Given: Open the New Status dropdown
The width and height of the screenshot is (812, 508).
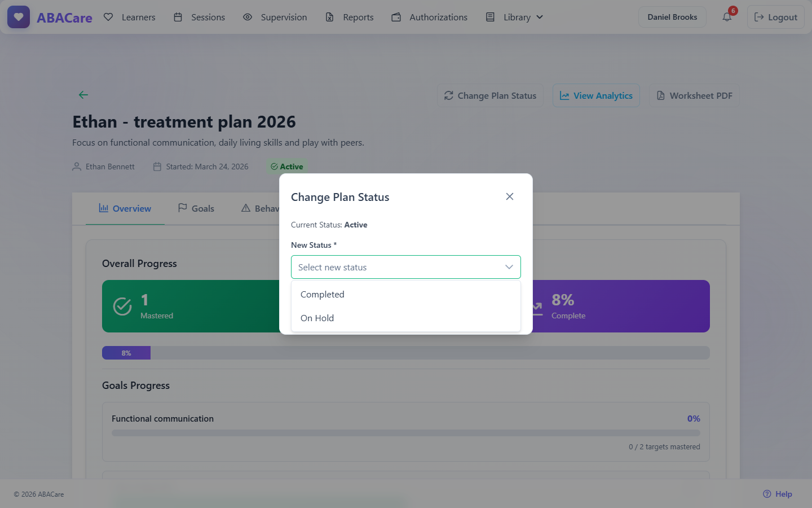Looking at the screenshot, I should click(x=406, y=267).
